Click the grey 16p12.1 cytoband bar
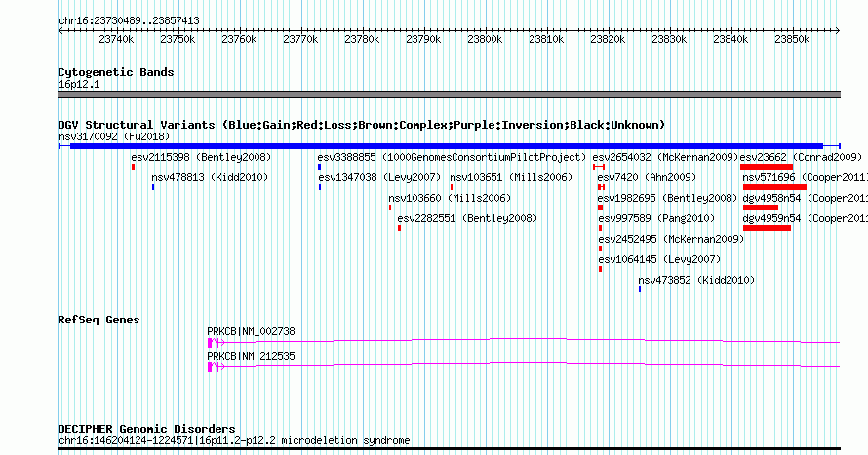Image resolution: width=868 pixels, height=455 pixels. pyautogui.click(x=450, y=95)
